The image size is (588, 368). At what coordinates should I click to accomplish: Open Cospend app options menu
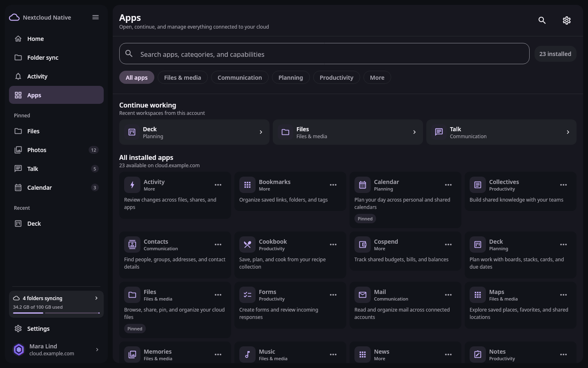(x=448, y=245)
